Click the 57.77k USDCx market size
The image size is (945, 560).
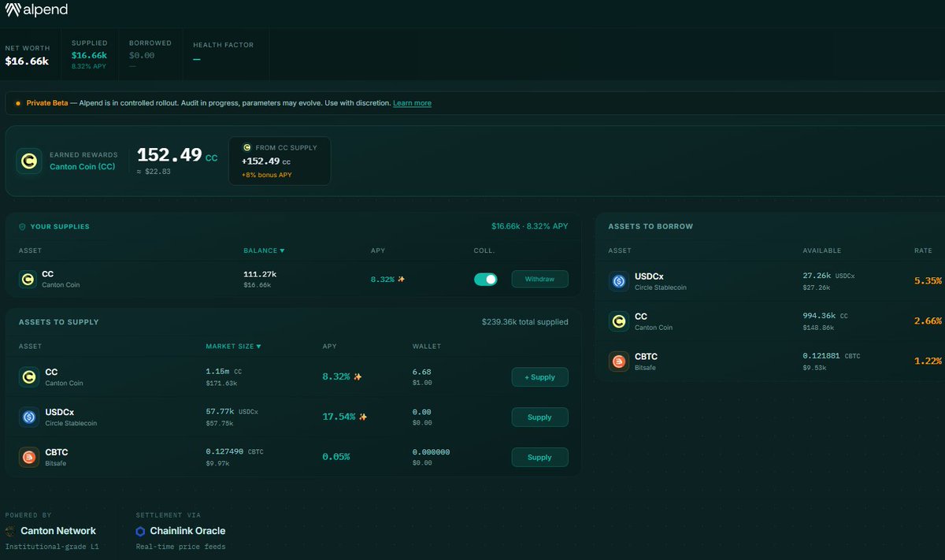(232, 412)
